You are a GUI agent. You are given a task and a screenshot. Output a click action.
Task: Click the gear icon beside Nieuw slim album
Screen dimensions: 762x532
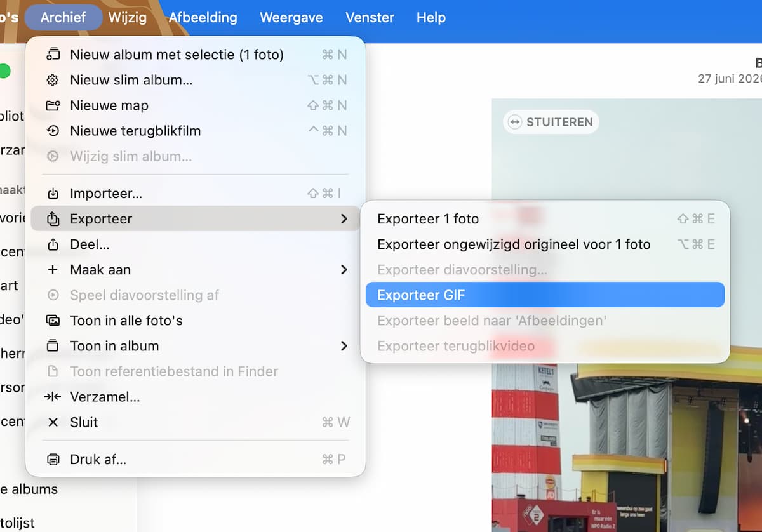(x=53, y=80)
